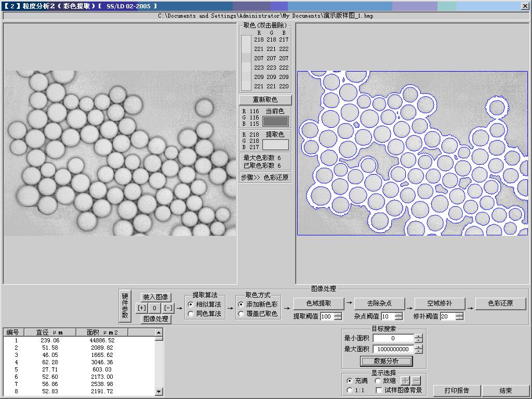
Task: Click the 硬件参数 hardware settings button
Action: tap(125, 307)
